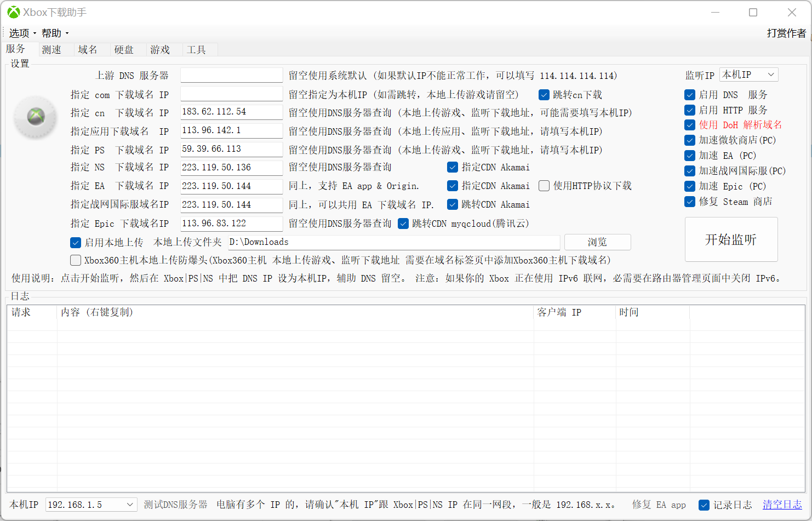The image size is (812, 521).
Task: Click the 本地上传文件夹 path field D:\Downloads
Action: pos(394,242)
